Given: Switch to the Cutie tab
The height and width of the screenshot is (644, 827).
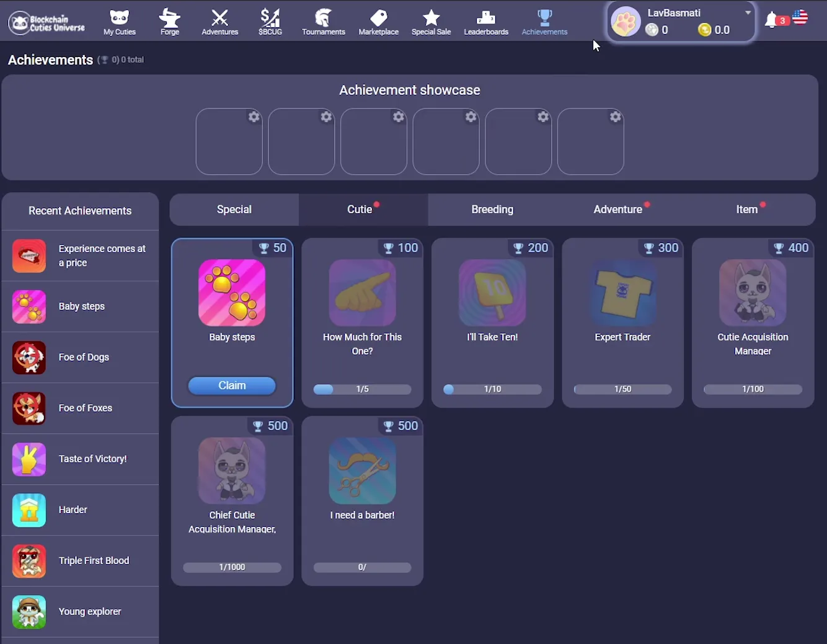Looking at the screenshot, I should click(x=363, y=210).
